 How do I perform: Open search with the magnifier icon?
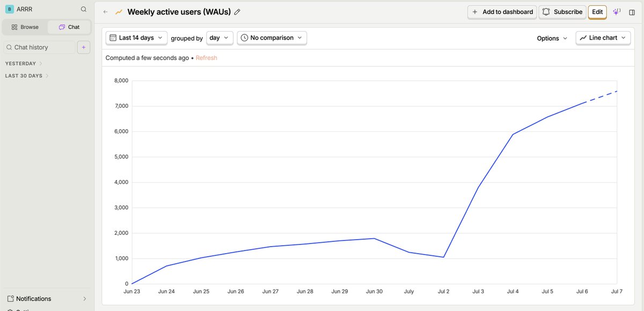point(83,9)
